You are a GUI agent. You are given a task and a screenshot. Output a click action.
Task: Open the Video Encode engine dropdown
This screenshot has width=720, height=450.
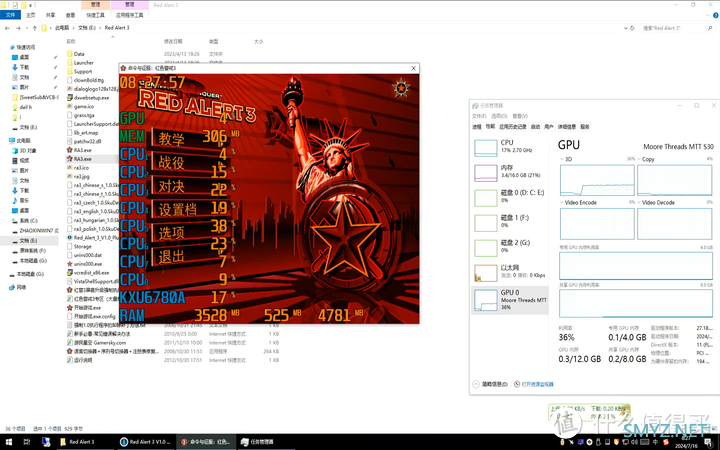[562, 202]
